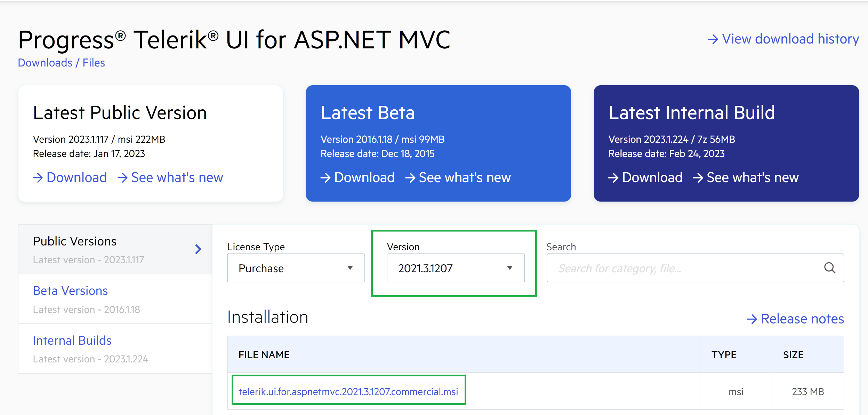Expand the Version 2021.3.1207 dropdown
The image size is (868, 415).
click(x=509, y=268)
